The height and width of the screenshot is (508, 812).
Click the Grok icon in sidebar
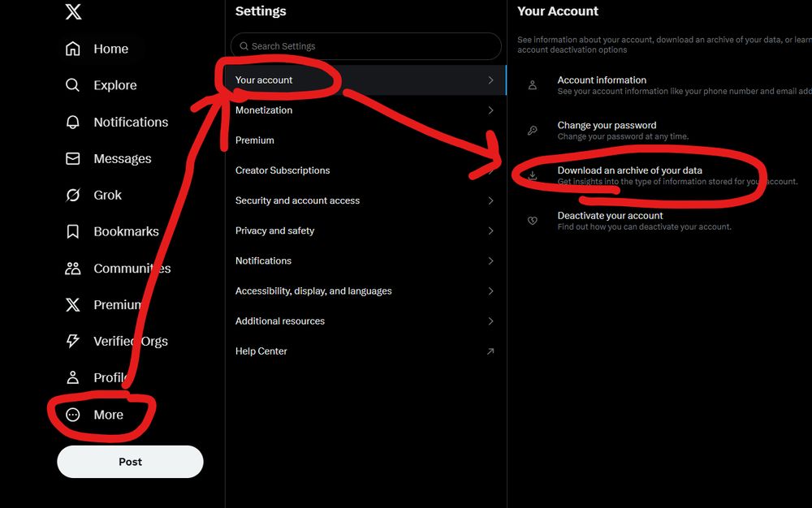[73, 195]
